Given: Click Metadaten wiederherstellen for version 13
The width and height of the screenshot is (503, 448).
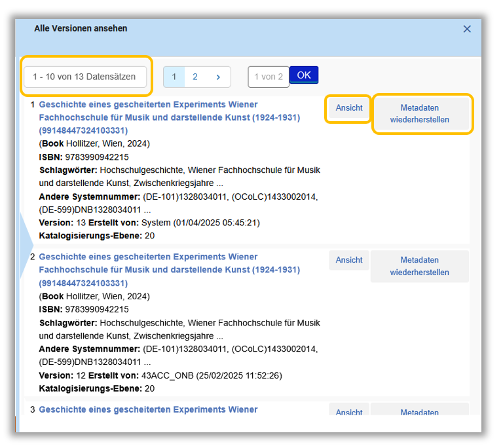Looking at the screenshot, I should coord(420,113).
